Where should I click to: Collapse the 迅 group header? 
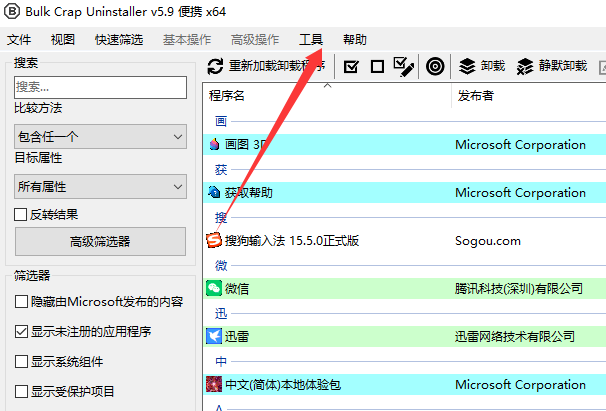[221, 313]
